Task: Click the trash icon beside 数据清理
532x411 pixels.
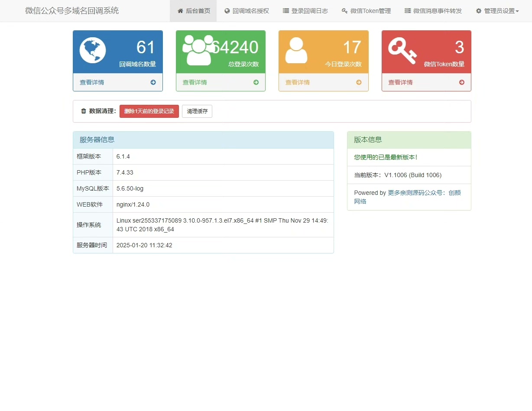Action: click(84, 111)
